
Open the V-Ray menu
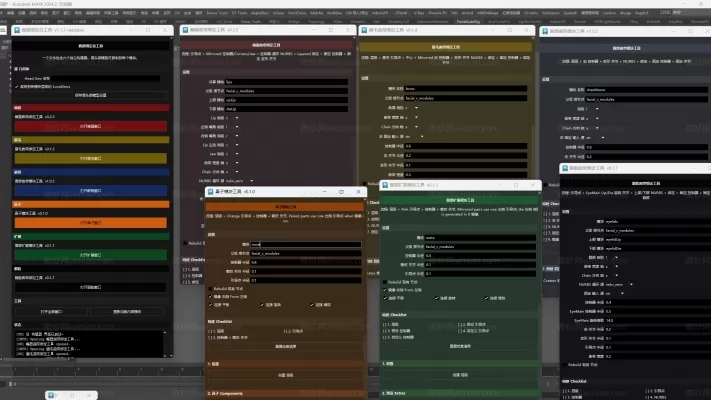(x=419, y=13)
